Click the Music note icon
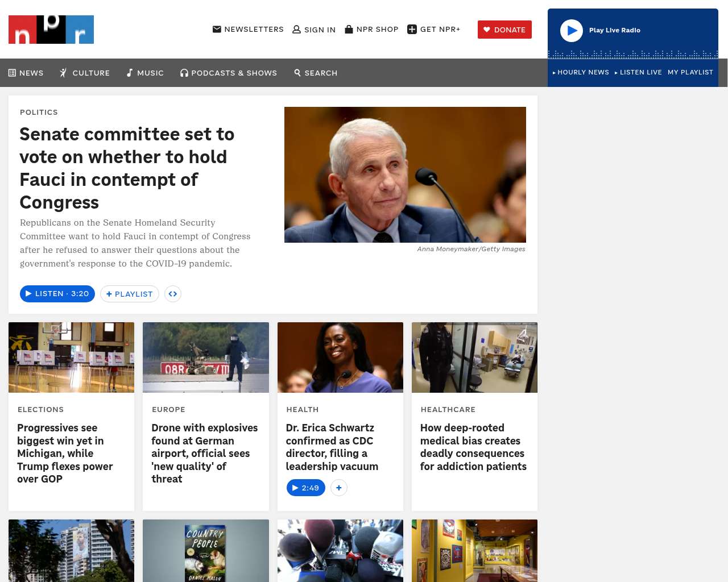 [x=130, y=73]
